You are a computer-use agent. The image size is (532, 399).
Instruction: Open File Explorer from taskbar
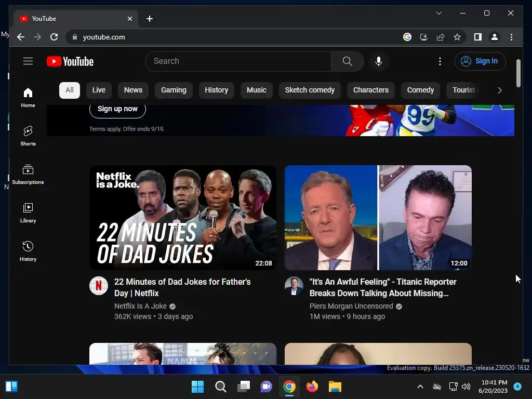tap(335, 387)
